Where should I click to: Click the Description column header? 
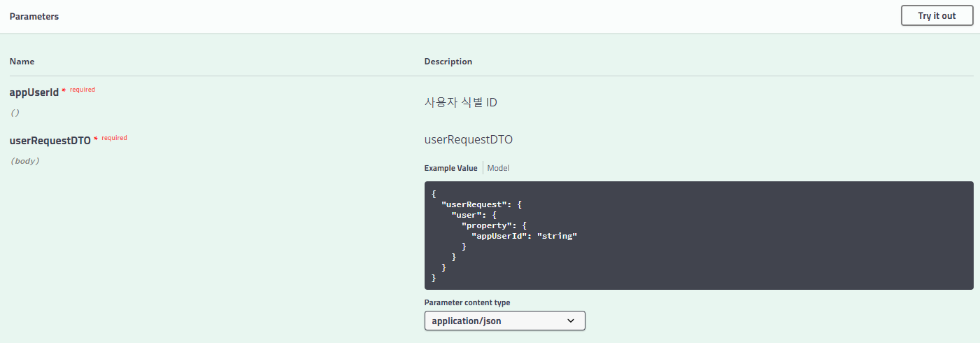tap(448, 62)
